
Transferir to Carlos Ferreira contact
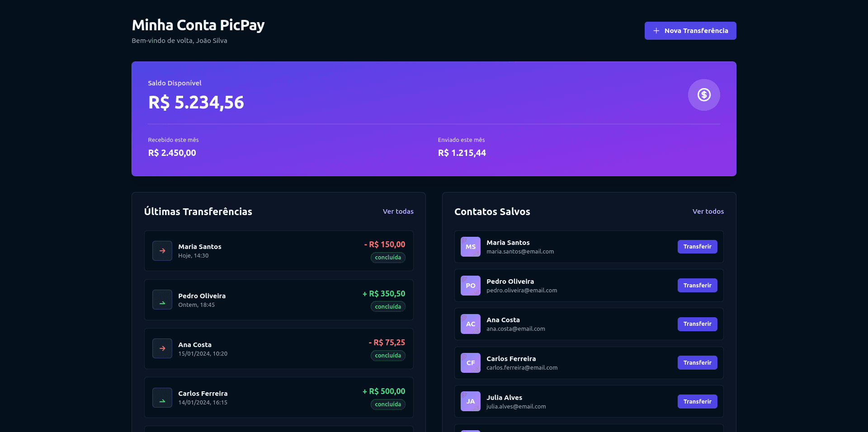click(697, 363)
